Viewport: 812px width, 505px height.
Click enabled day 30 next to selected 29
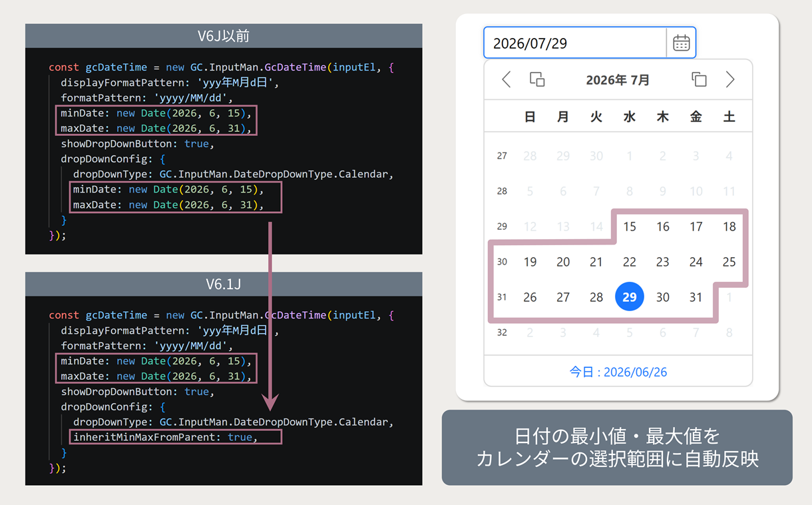[663, 297]
